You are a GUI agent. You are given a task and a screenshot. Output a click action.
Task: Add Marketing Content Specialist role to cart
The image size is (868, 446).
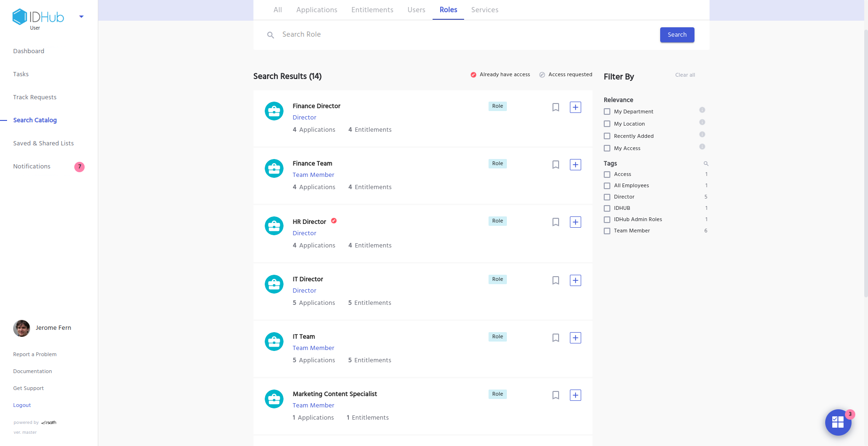click(575, 395)
